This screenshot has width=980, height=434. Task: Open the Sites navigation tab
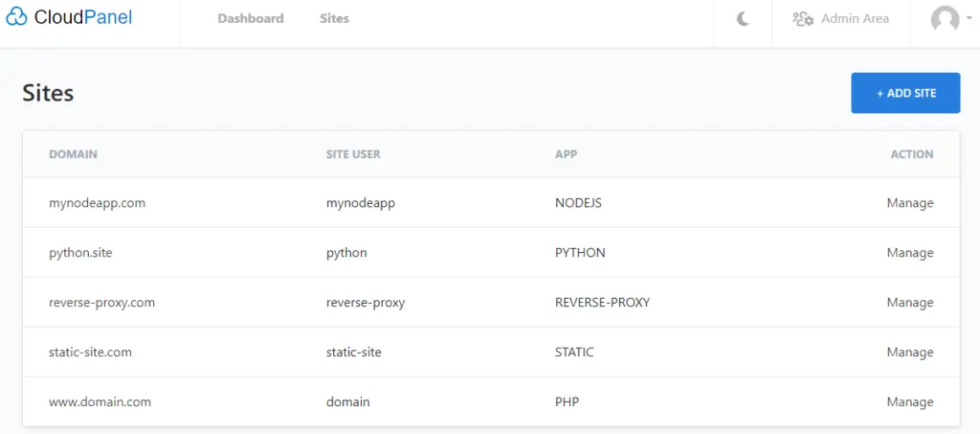(334, 19)
